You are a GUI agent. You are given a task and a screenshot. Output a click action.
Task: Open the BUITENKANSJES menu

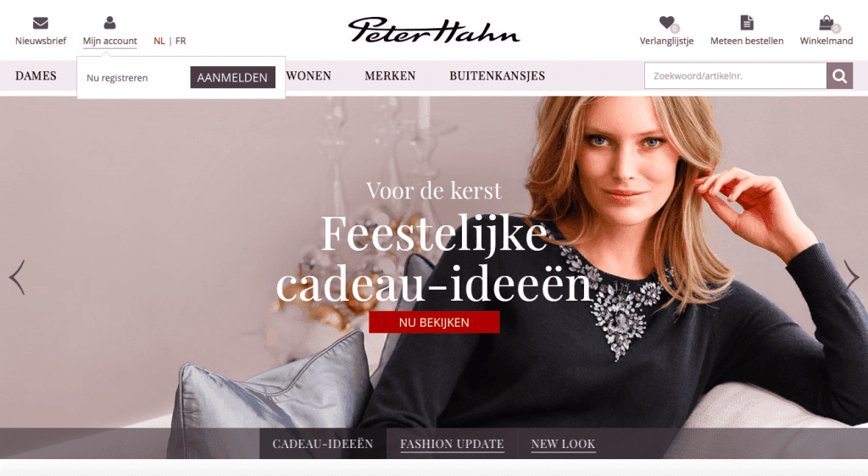497,75
